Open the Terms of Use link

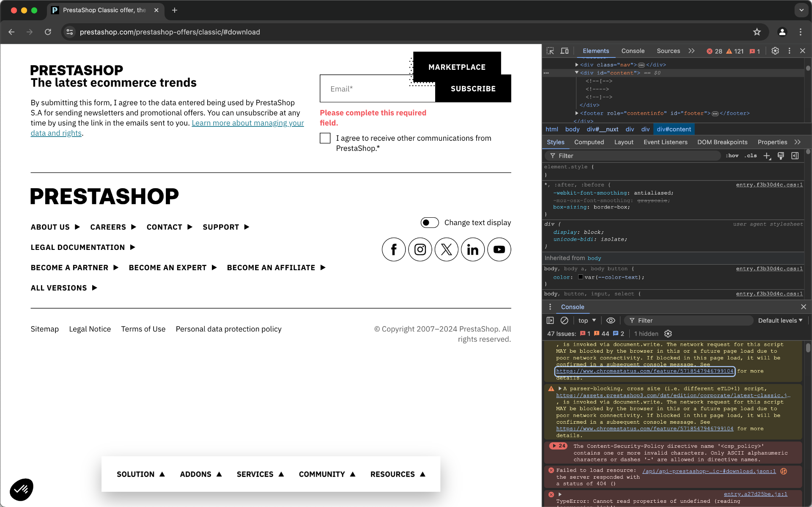tap(143, 329)
